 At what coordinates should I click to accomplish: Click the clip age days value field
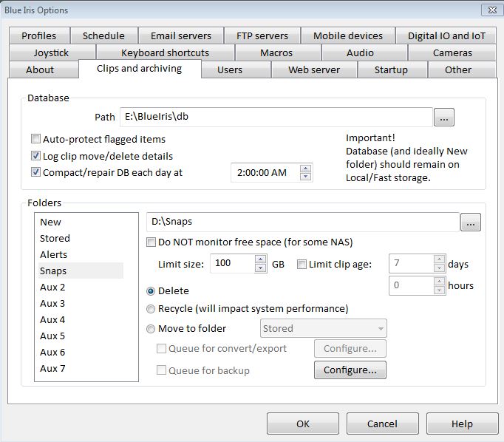click(412, 263)
